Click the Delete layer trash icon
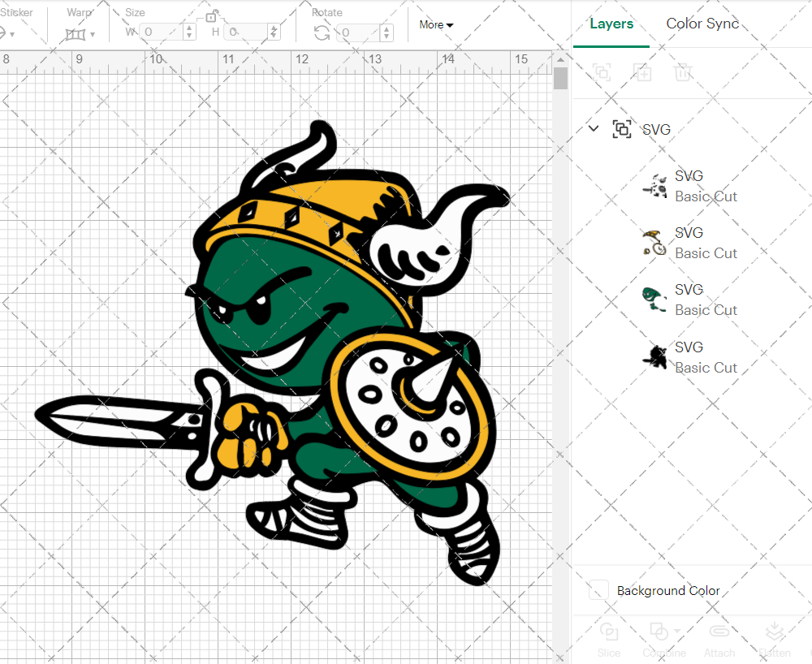Screen dimensions: 812x664 683,72
